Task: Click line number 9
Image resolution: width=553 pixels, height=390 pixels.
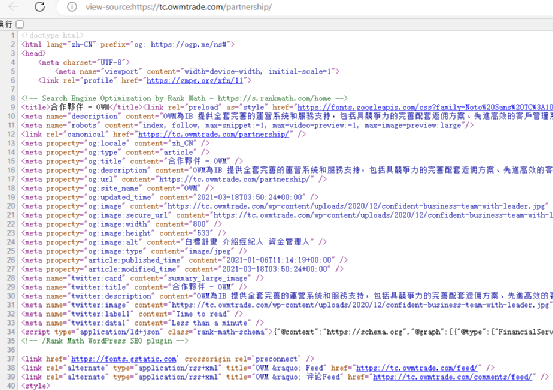Action: pyautogui.click(x=13, y=107)
